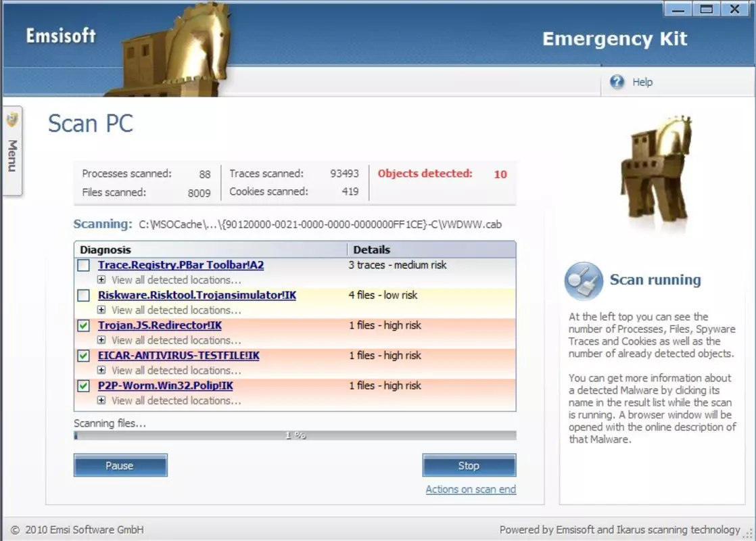Click the scanning path C:\MSOCache text
Viewport: 756px width, 541px height.
tap(320, 225)
